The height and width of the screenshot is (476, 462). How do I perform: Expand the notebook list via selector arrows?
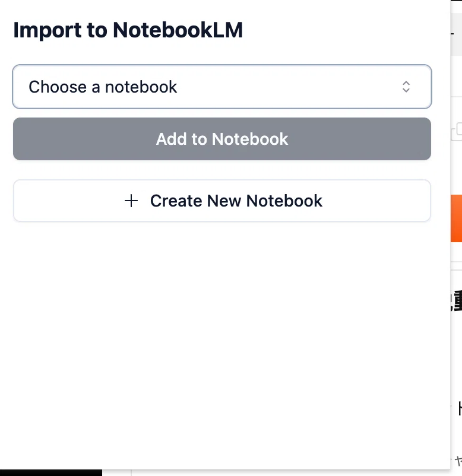(406, 87)
